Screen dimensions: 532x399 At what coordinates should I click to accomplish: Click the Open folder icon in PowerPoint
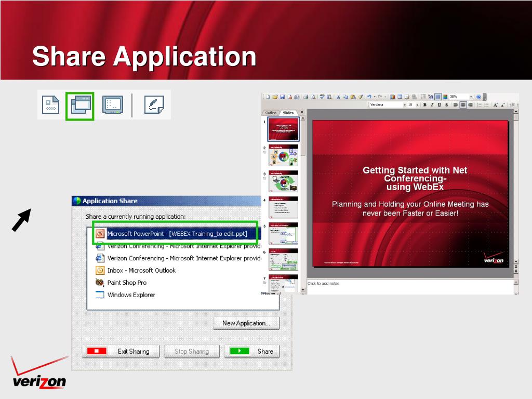pyautogui.click(x=275, y=97)
